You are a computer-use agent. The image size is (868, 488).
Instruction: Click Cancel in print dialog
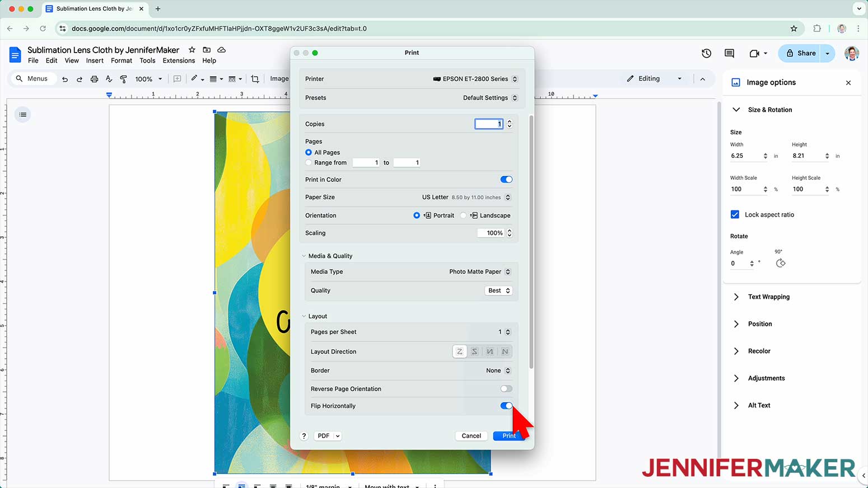tap(471, 436)
